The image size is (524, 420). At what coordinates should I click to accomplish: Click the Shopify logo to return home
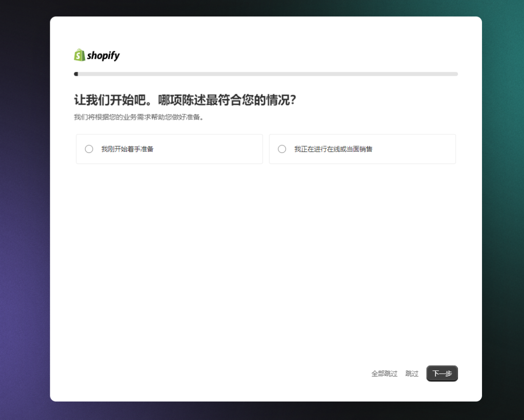[x=96, y=55]
